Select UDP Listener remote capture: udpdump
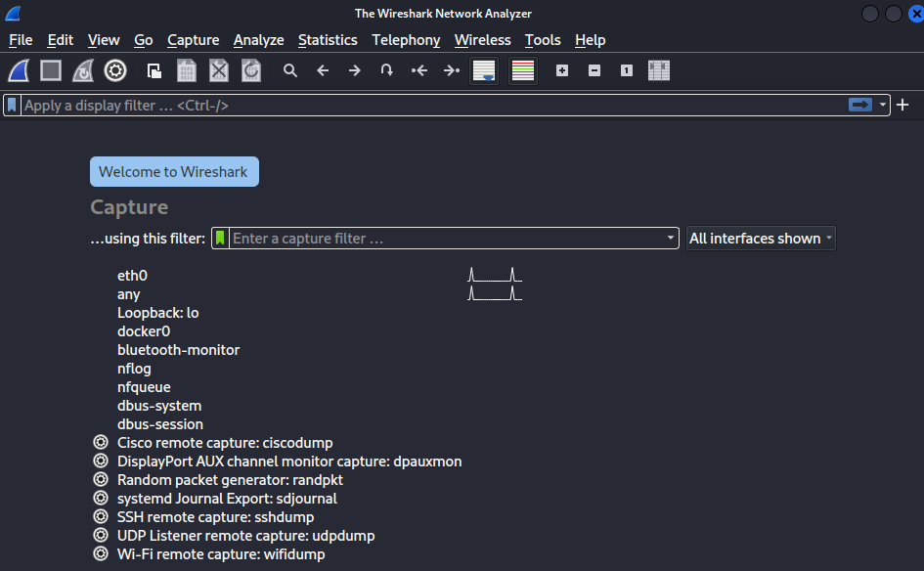924x571 pixels. [245, 536]
